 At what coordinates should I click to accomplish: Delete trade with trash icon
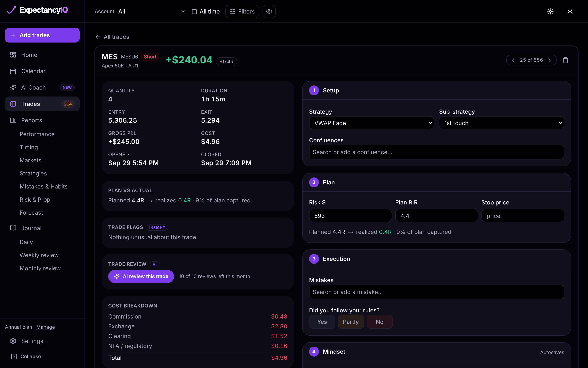point(565,60)
